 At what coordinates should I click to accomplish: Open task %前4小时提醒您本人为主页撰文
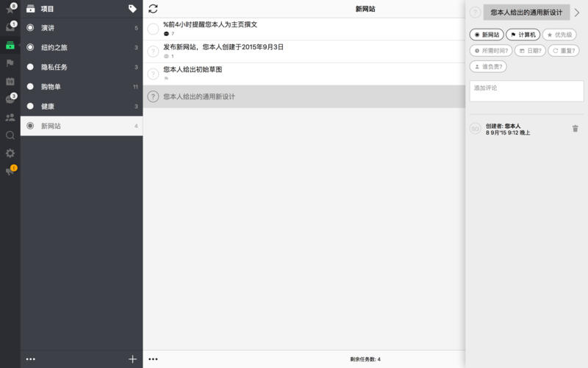point(304,29)
